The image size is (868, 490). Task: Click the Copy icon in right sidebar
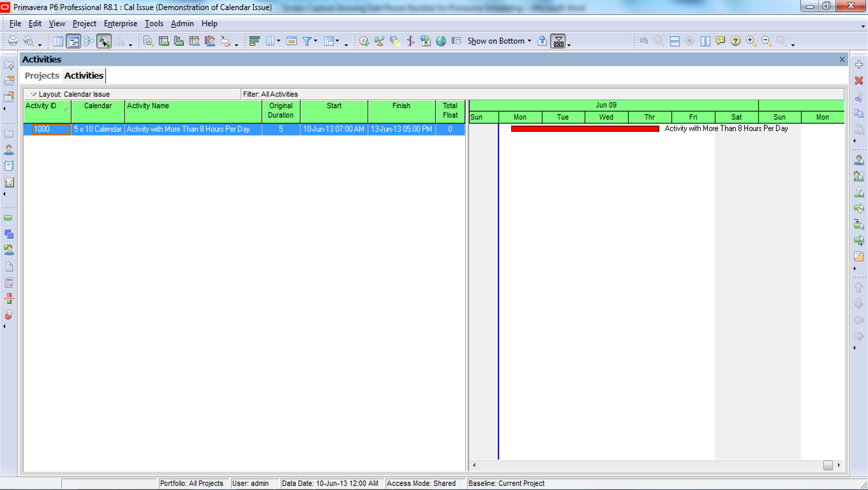pos(859,113)
